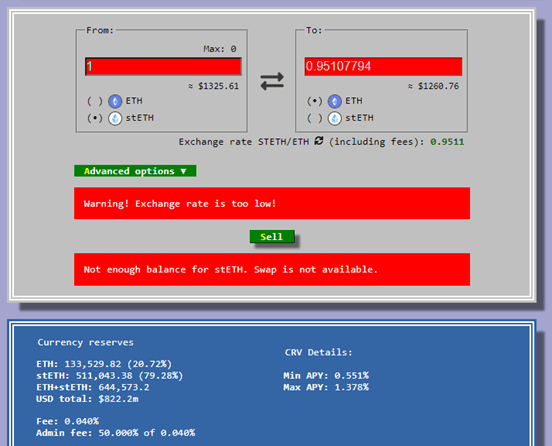
Task: Click the Advanced options triangle arrow
Action: coord(183,171)
